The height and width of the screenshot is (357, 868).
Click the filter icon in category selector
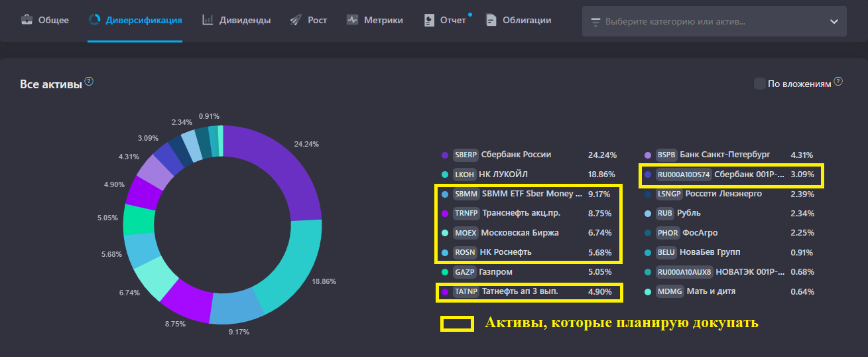coord(595,22)
